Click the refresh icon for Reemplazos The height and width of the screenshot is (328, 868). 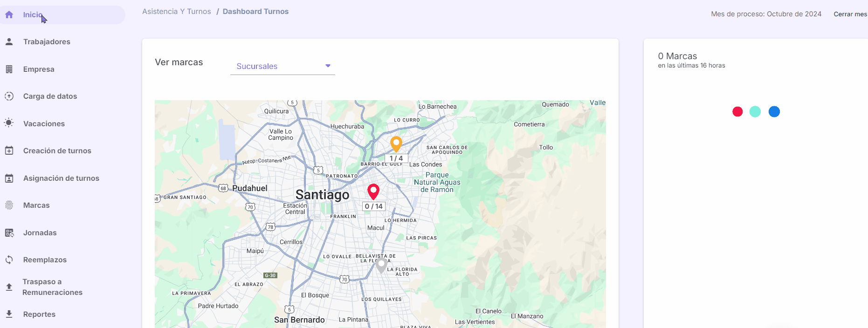(9, 260)
